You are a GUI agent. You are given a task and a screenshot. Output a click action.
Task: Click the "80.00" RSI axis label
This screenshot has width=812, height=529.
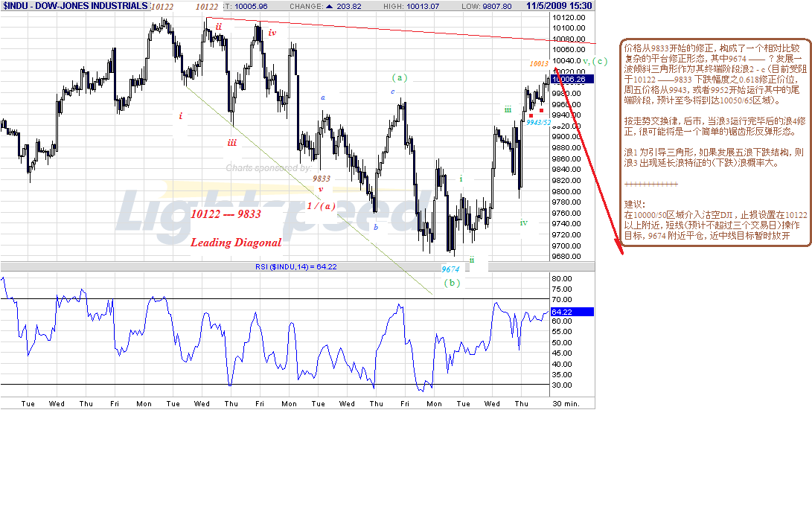pyautogui.click(x=562, y=278)
